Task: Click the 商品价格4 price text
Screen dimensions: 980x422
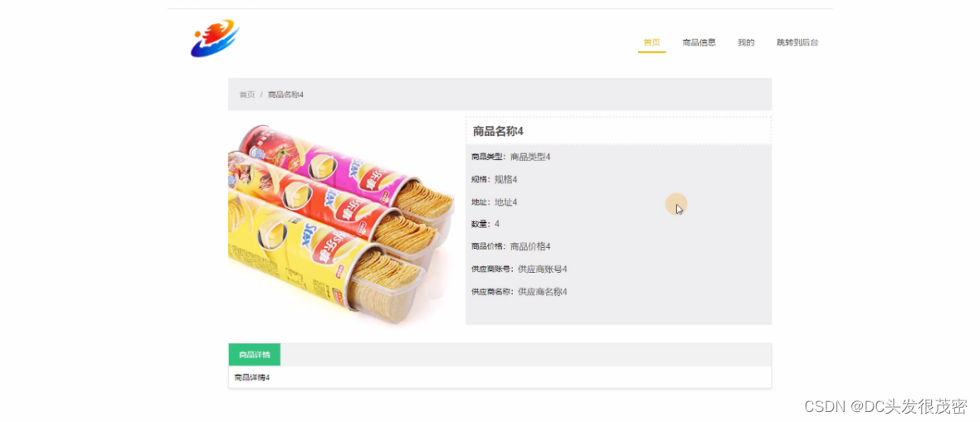Action: [530, 246]
